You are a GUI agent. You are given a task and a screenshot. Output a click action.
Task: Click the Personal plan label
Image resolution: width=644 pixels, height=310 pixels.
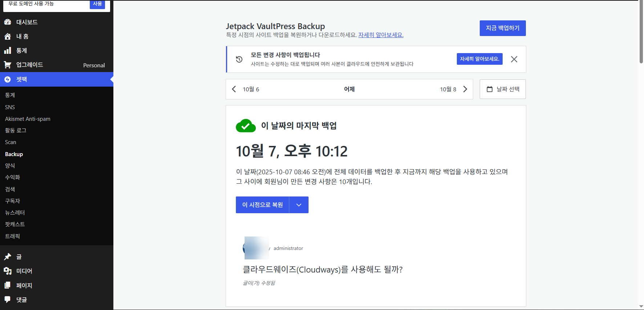click(94, 65)
